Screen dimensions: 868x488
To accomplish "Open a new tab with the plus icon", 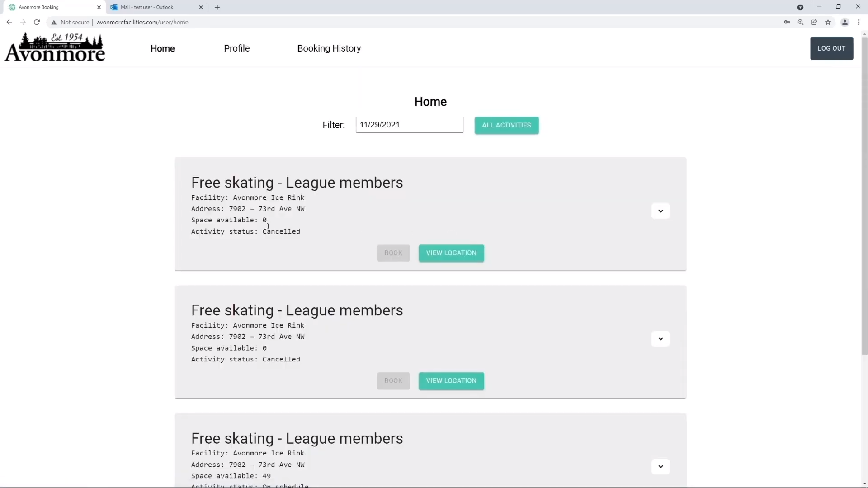I will [217, 7].
